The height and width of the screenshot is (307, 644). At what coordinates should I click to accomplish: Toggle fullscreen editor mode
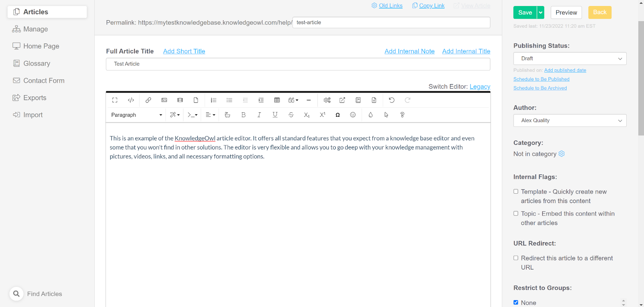coord(115,100)
